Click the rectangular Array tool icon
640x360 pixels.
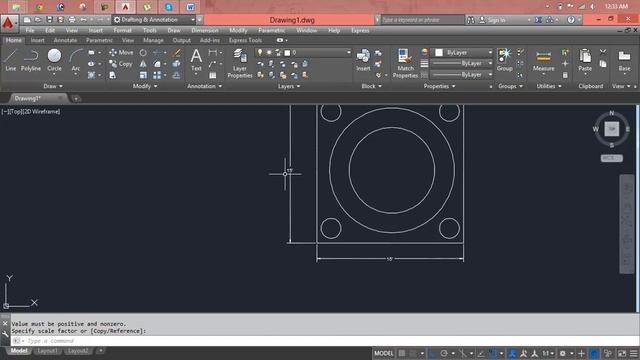coord(157,75)
